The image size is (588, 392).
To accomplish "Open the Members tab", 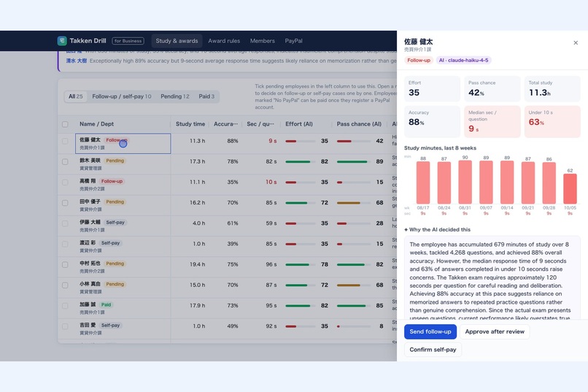I will pos(262,41).
